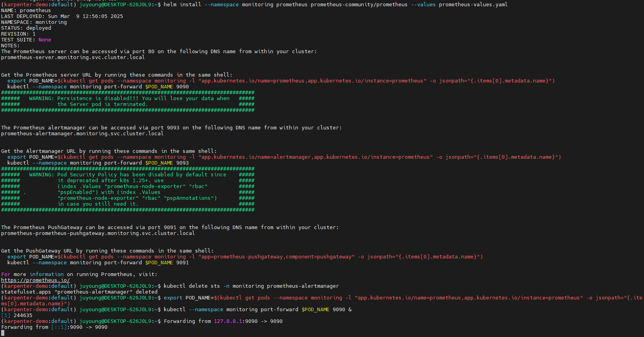Click 'prometheus-values.yaml' in the helm install command
644x337 pixels.
(473, 5)
